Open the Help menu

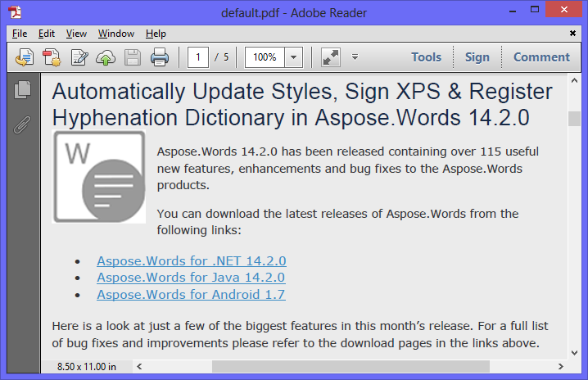point(156,34)
